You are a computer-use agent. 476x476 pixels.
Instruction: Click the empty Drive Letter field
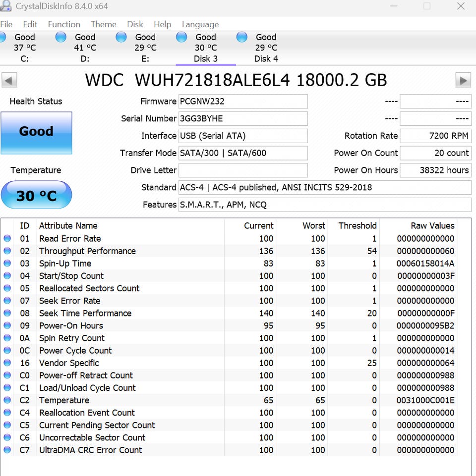(x=243, y=170)
